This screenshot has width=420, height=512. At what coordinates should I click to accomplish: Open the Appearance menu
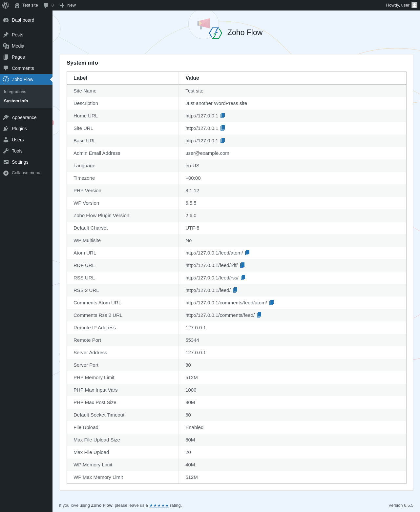coord(26,117)
